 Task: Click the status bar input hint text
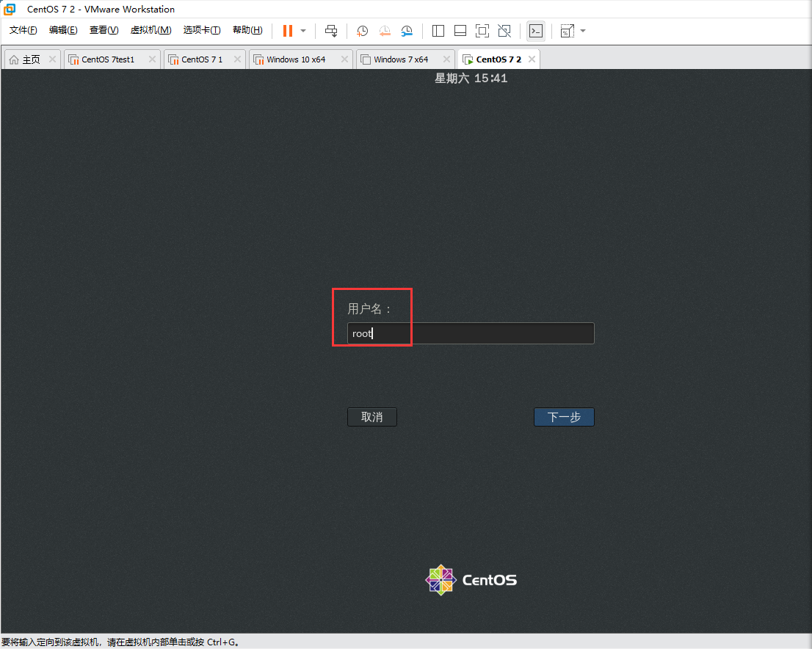(120, 642)
